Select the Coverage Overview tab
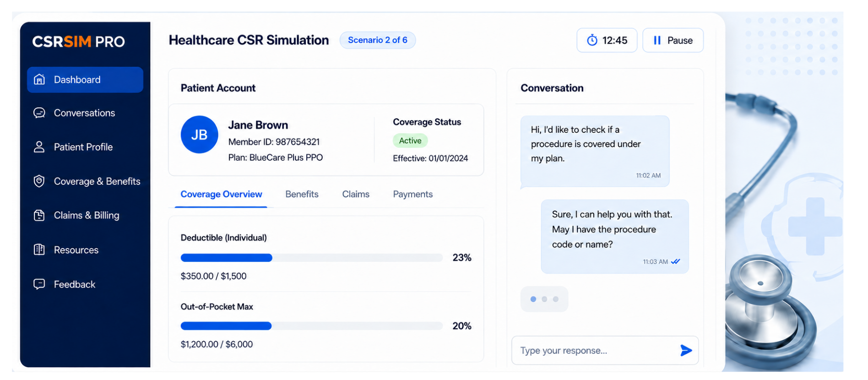 pos(221,194)
